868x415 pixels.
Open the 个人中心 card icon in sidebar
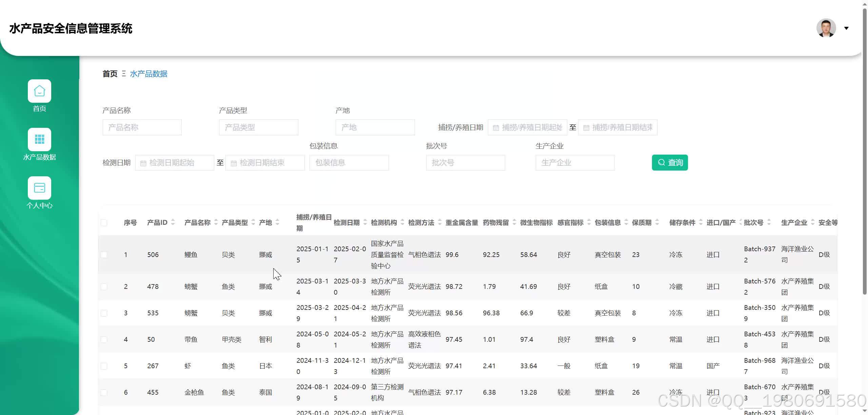pos(39,188)
